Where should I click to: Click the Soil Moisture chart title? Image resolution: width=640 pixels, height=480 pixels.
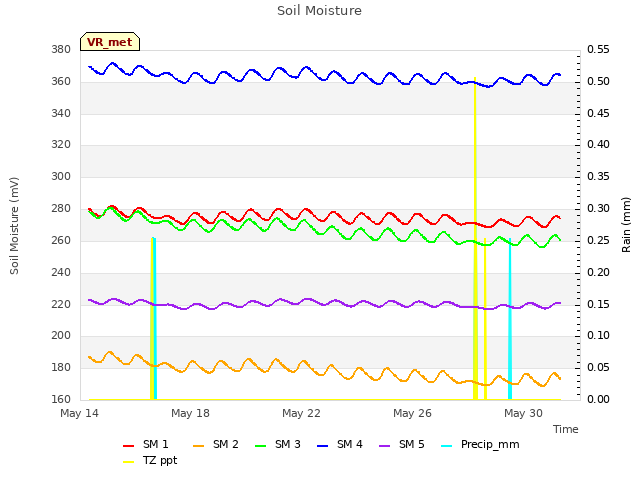click(319, 11)
